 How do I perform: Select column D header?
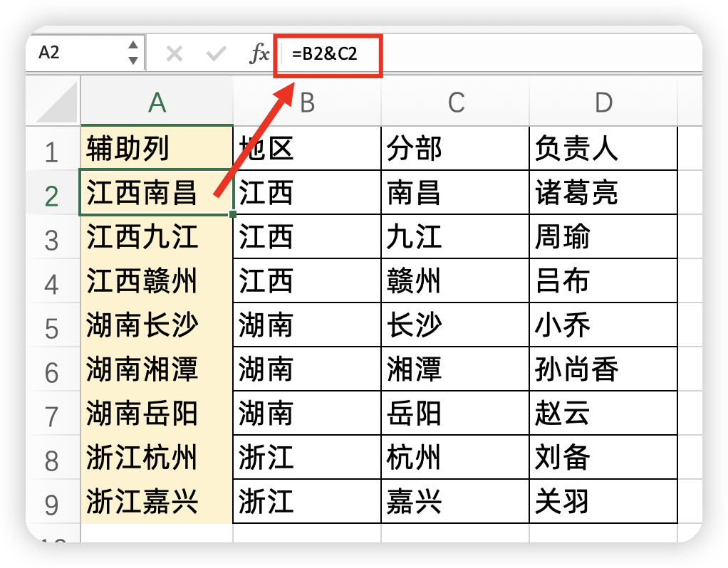pyautogui.click(x=603, y=102)
